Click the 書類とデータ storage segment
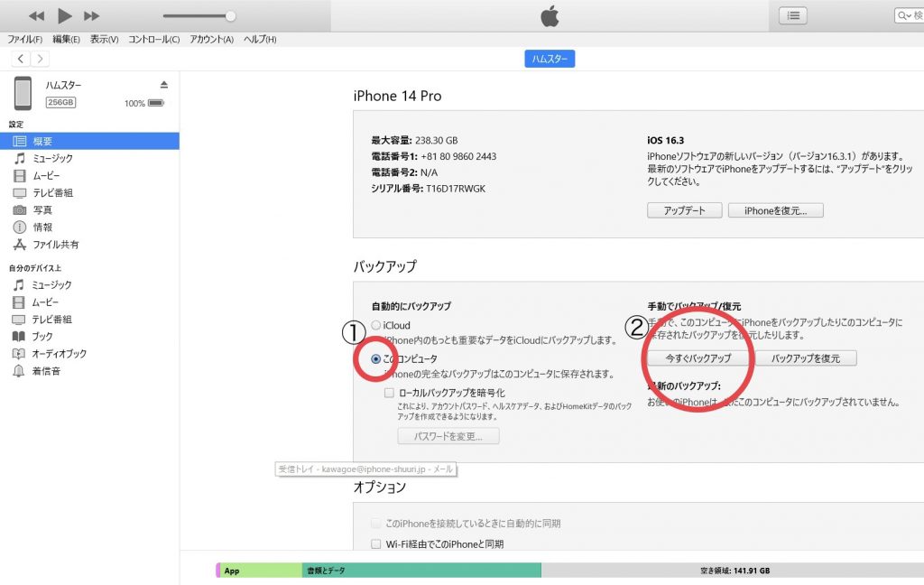This screenshot has height=585, width=924. tap(421, 571)
